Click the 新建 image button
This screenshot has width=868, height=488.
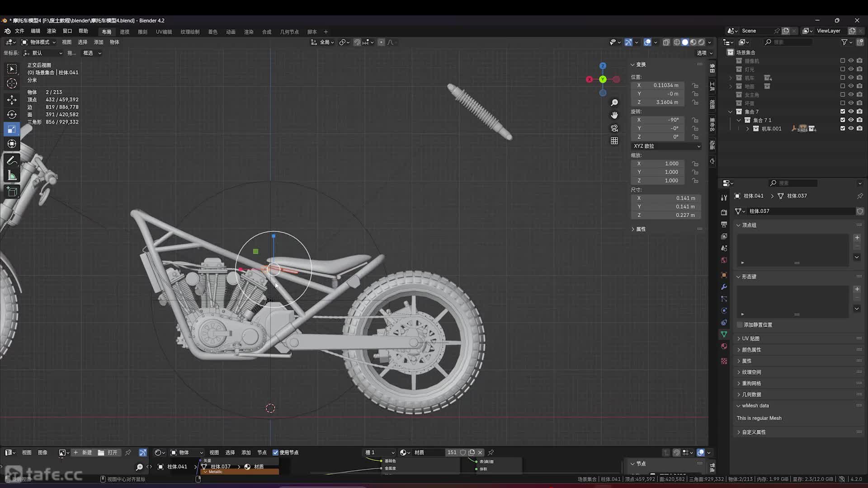coord(83,452)
